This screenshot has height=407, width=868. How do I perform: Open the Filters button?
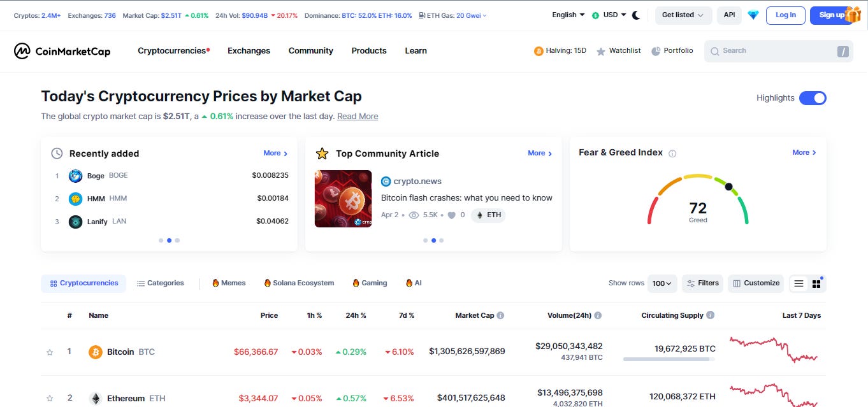pos(702,283)
